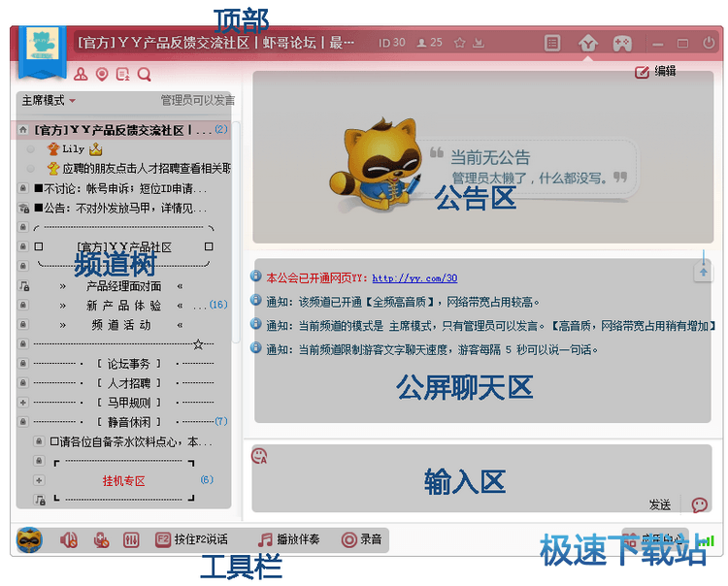Viewport: 728px width, 586px height.
Task: Expand the 挂机专区 channel with plus icon
Action: (39, 480)
